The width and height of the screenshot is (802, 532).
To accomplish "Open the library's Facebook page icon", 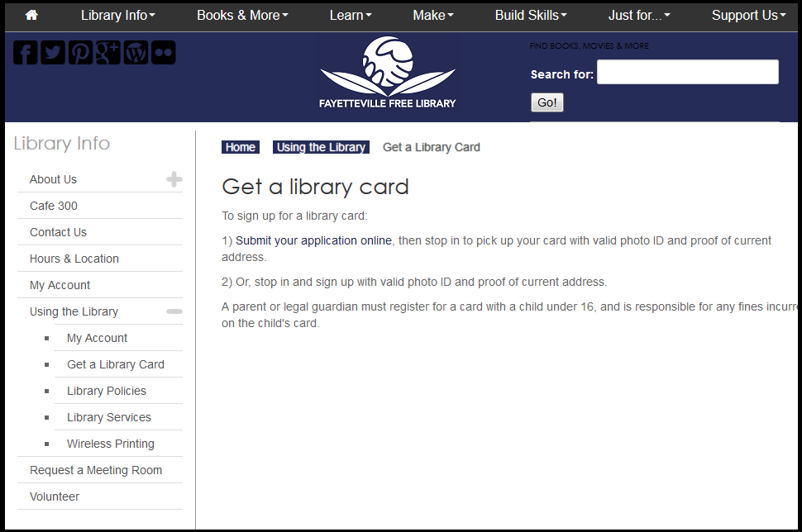I will click(26, 53).
